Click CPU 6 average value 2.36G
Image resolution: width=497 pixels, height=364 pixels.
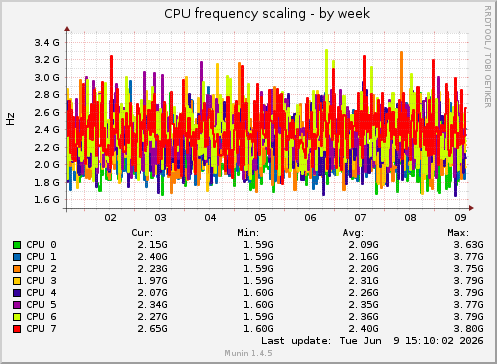pyautogui.click(x=364, y=317)
